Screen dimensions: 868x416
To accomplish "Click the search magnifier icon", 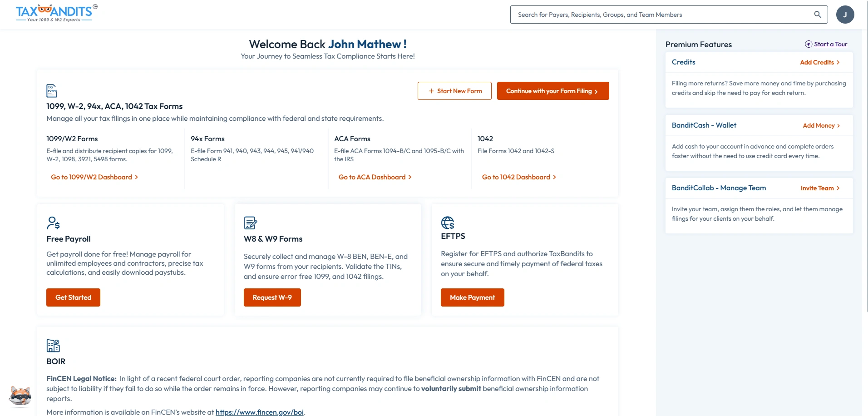I will 817,15.
